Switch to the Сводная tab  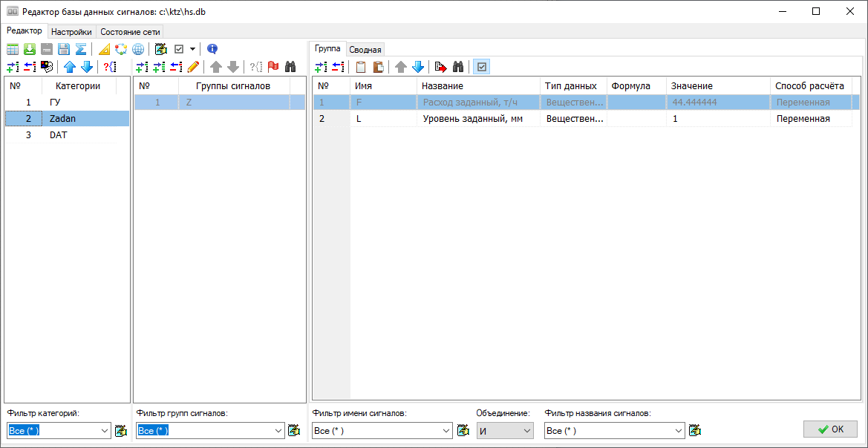click(x=365, y=50)
